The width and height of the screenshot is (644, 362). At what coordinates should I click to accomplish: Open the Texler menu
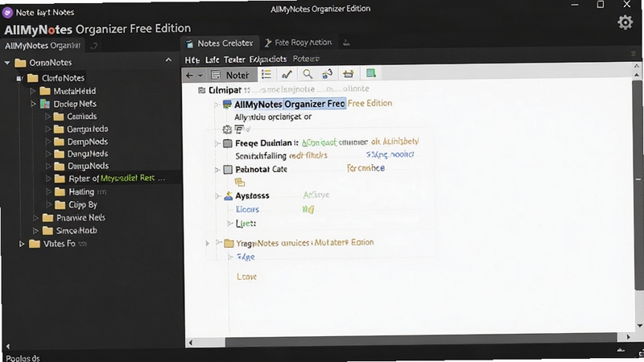(234, 60)
